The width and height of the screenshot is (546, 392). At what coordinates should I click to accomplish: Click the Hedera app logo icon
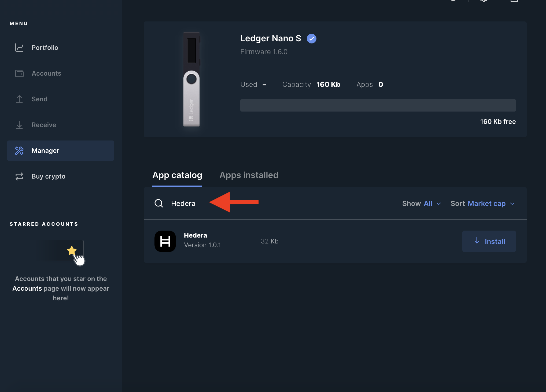point(165,241)
